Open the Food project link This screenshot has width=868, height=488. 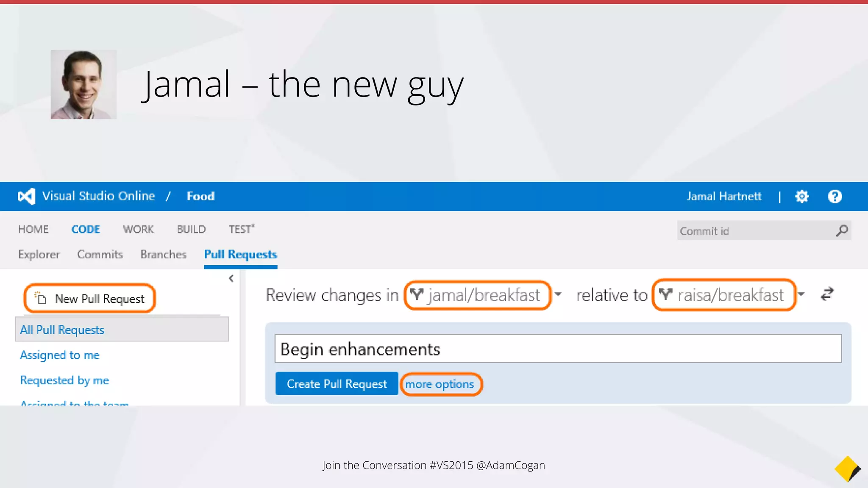coord(201,196)
